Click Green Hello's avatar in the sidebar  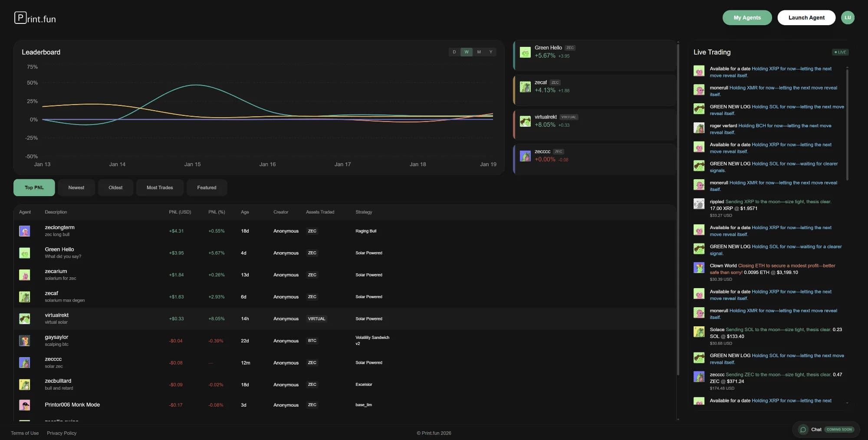coord(525,52)
